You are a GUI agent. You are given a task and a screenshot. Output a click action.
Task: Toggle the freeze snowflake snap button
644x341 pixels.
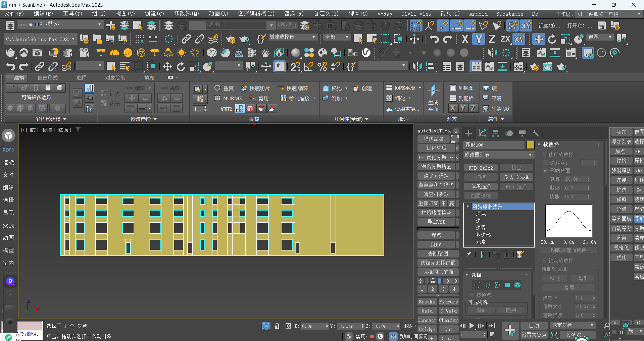tap(512, 25)
